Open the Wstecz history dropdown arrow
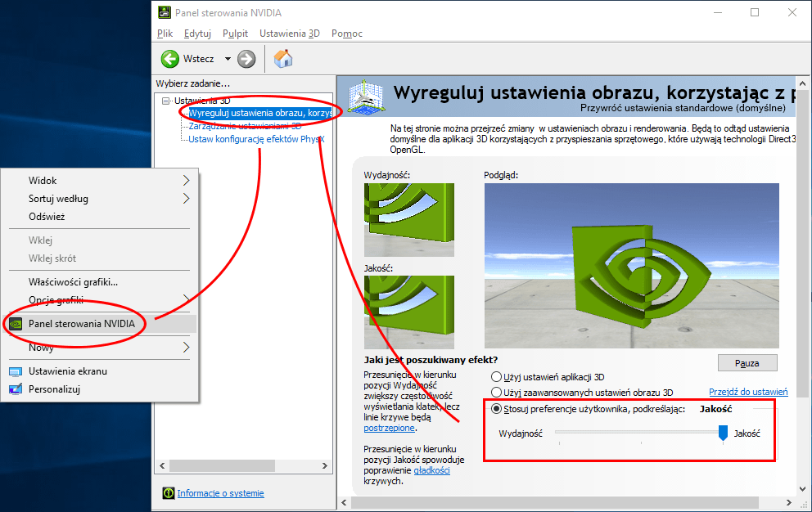The image size is (812, 512). click(x=228, y=59)
